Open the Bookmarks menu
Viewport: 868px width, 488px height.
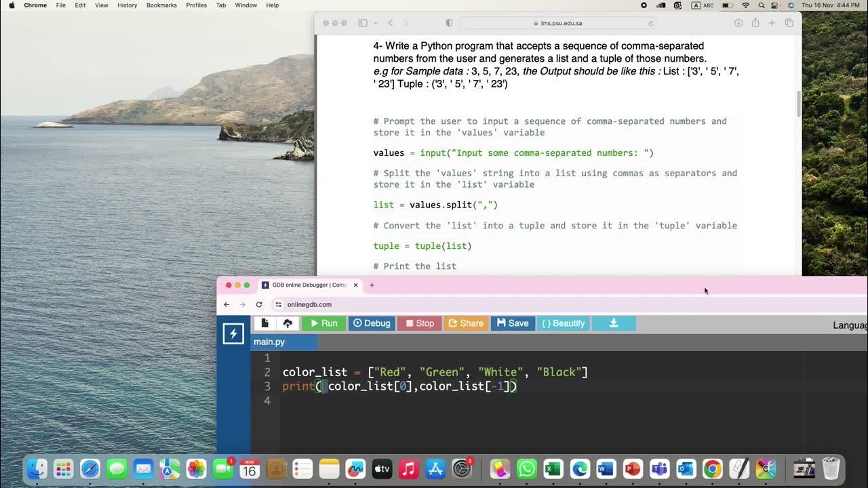(x=161, y=5)
